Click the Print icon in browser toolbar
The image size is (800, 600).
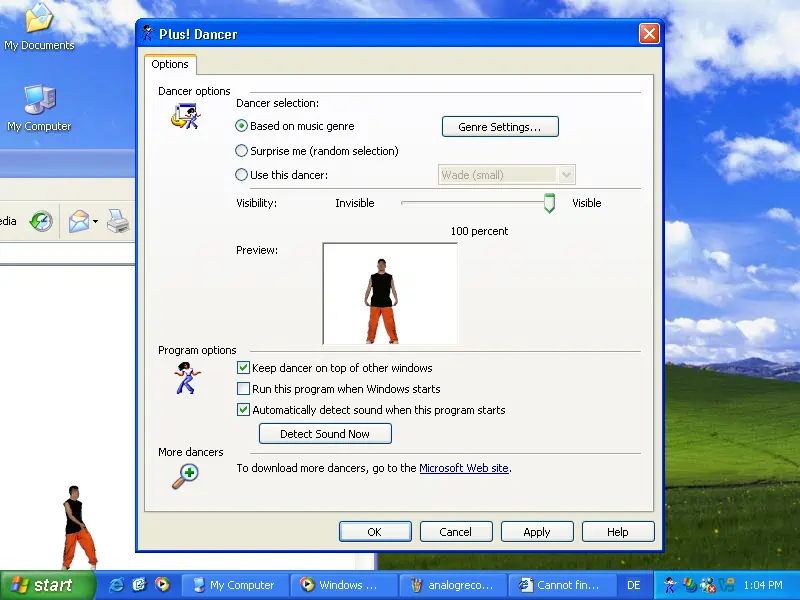(118, 221)
